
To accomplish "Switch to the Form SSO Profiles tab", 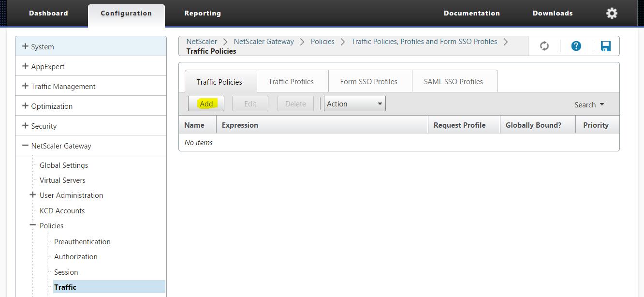I will (x=368, y=81).
